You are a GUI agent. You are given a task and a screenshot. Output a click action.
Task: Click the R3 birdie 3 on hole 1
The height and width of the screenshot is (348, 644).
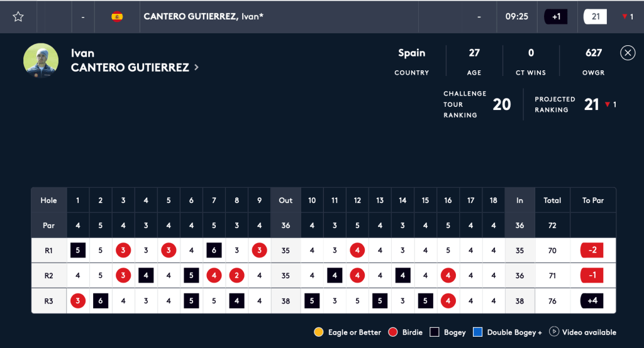point(78,301)
